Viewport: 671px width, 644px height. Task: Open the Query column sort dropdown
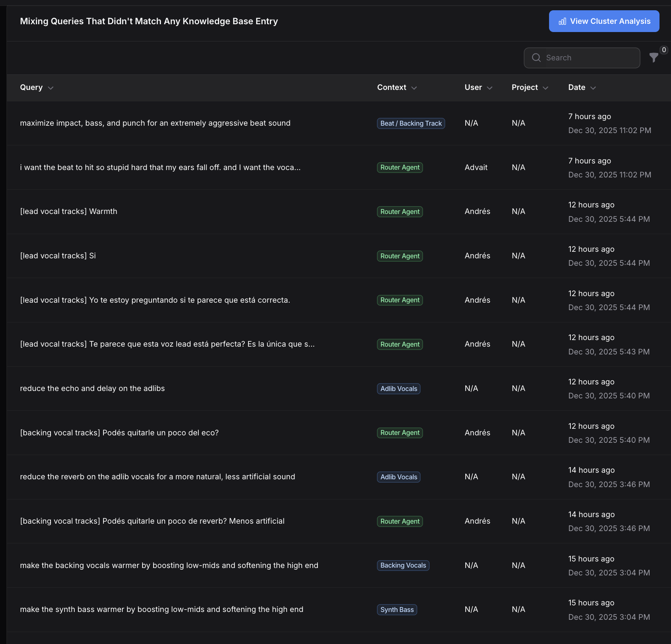click(x=51, y=88)
